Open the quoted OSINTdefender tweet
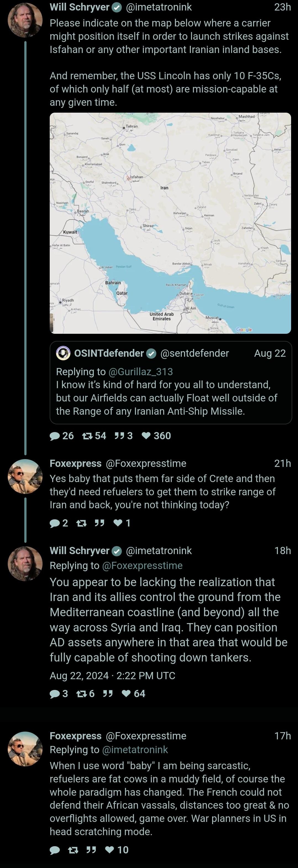 point(171,398)
